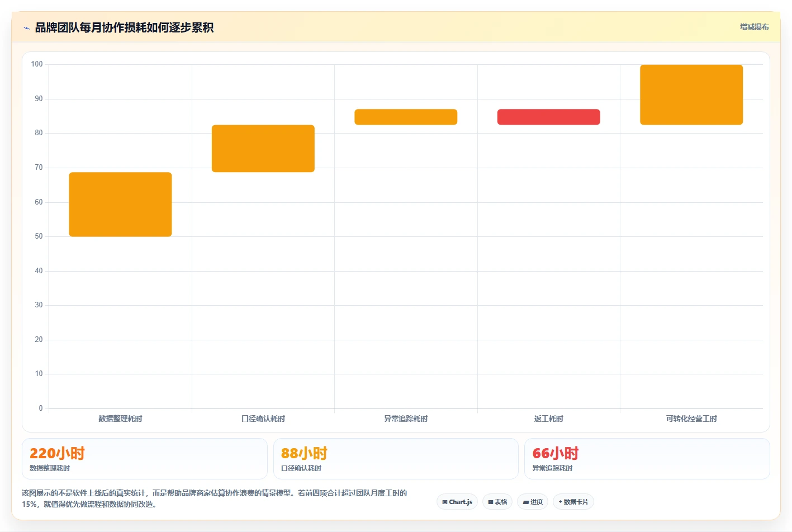The image size is (792, 532).
Task: Click the 可转化经营工时 x-axis label
Action: pos(691,419)
